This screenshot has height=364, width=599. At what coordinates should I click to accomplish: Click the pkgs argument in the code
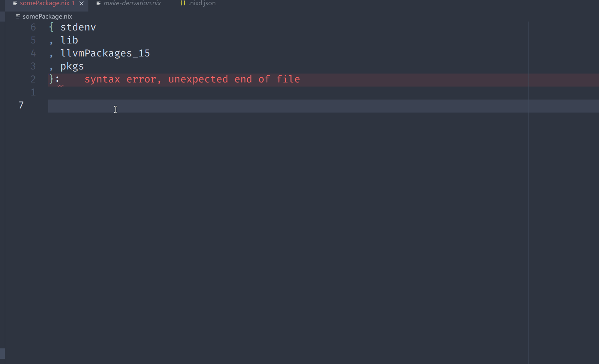72,66
